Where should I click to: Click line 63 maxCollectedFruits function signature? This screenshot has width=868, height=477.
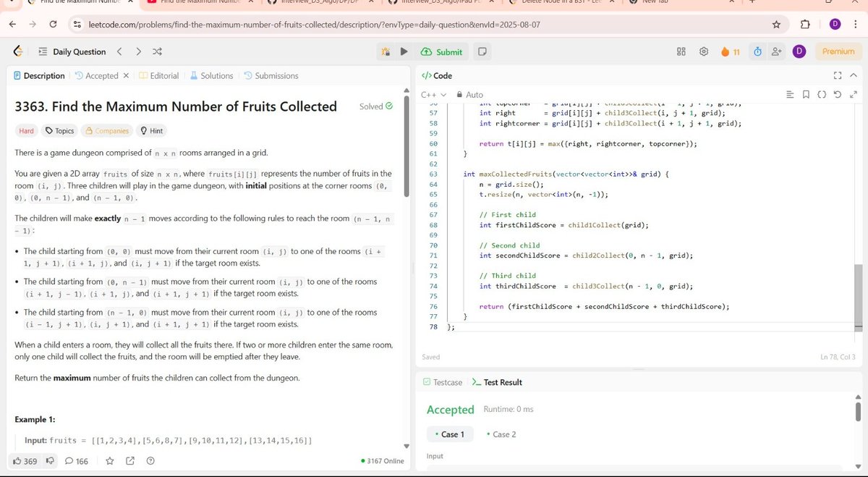pyautogui.click(x=566, y=174)
